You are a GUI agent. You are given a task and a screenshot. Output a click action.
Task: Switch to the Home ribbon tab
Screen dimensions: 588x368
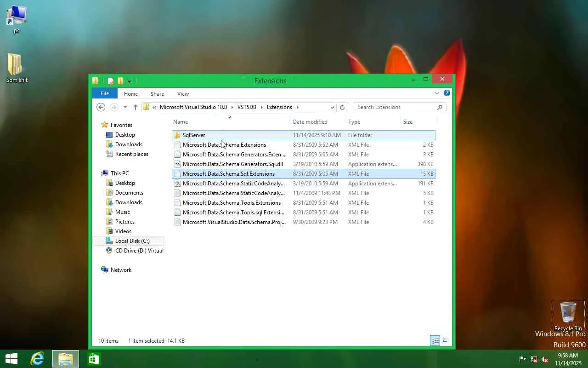pos(131,94)
